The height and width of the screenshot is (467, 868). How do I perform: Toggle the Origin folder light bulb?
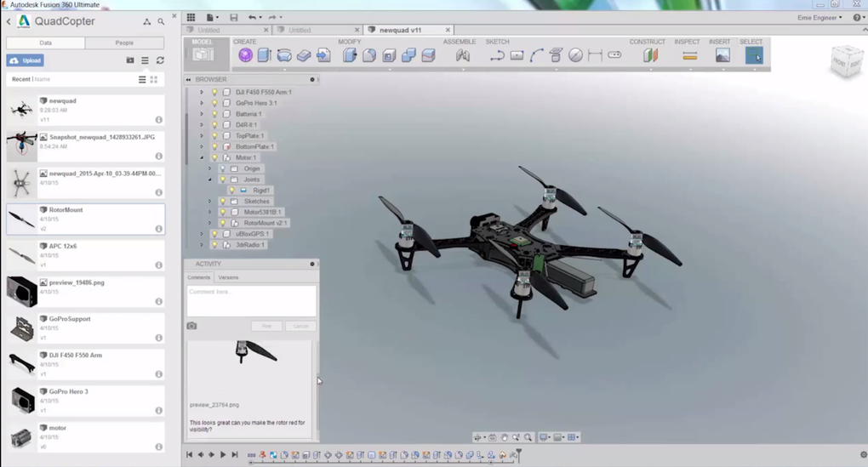pos(222,168)
